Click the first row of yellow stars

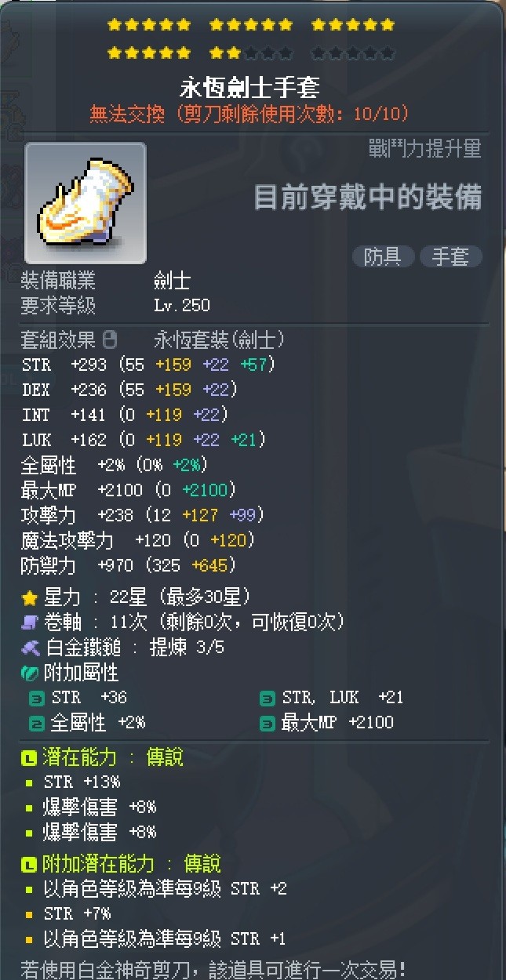coord(251,25)
